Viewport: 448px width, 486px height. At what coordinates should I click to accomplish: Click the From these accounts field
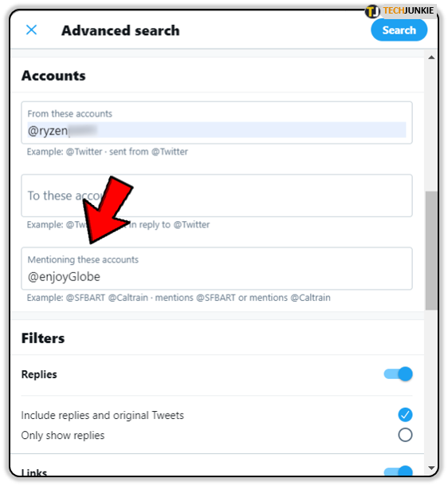click(x=216, y=123)
